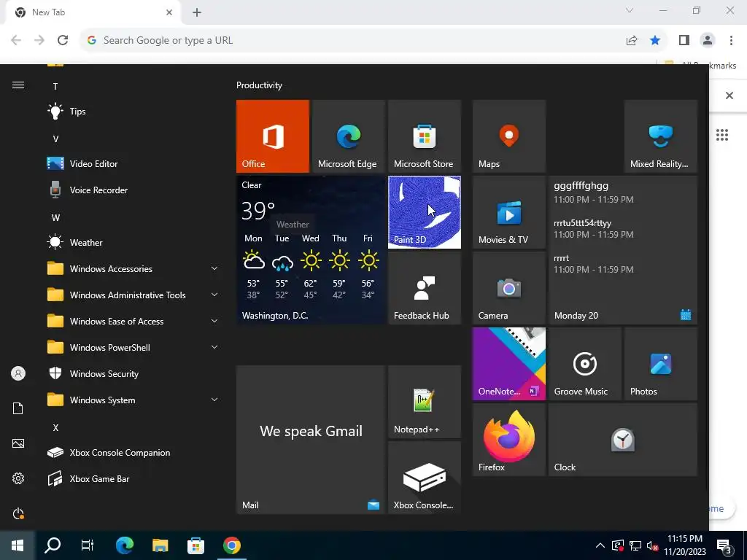Screen dimensions: 747x560
Task: Expand Windows Administrative Tools folder
Action: point(133,295)
